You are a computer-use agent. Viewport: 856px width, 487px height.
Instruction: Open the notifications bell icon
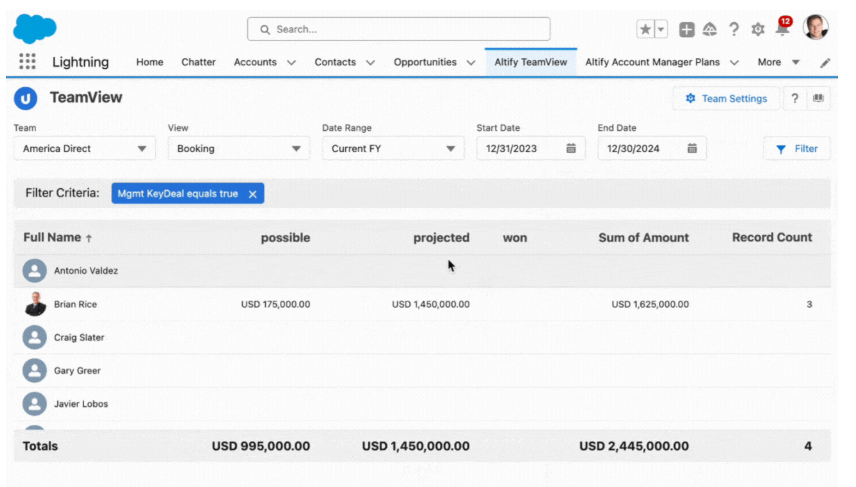point(783,27)
